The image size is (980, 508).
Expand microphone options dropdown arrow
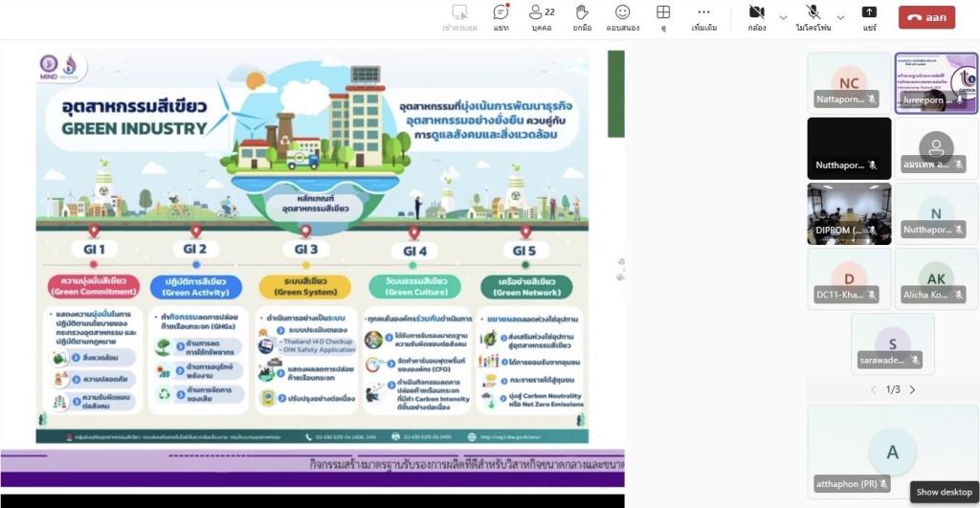(x=840, y=17)
